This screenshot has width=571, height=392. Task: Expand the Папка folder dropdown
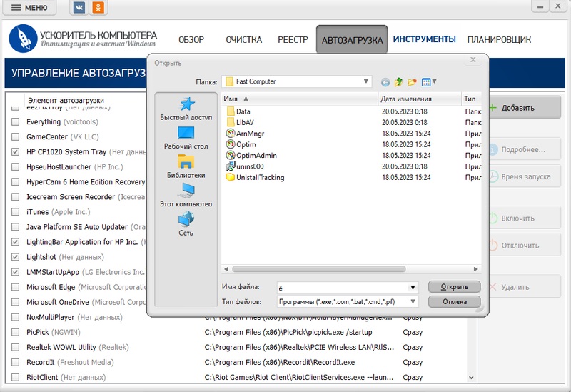point(366,81)
